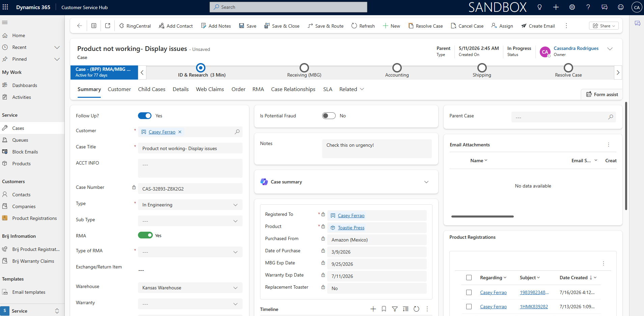Open the Type of RMA dropdown
Viewport: 644px width, 316px height.
(x=190, y=252)
